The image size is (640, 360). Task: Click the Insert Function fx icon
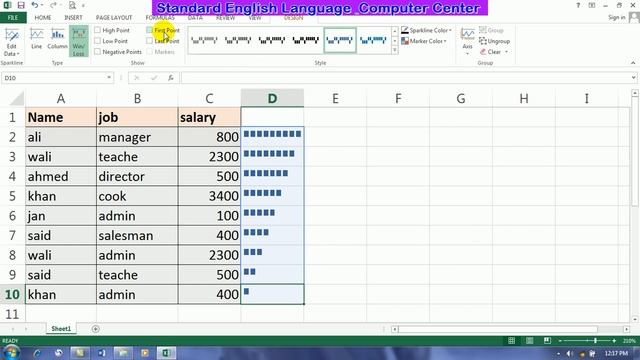(171, 78)
